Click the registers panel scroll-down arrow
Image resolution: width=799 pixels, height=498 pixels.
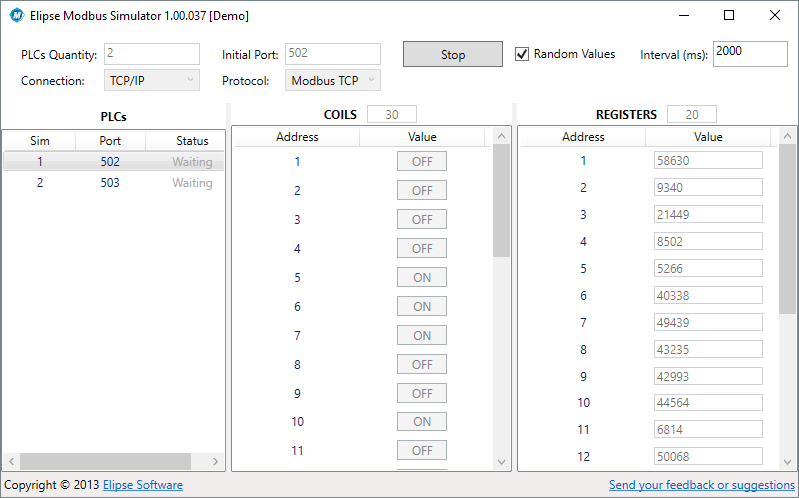pyautogui.click(x=788, y=461)
